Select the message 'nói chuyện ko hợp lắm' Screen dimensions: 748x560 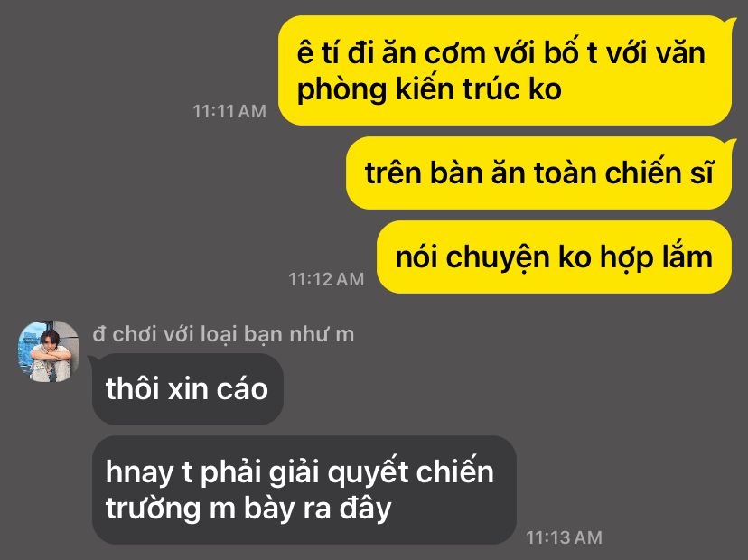coord(554,257)
